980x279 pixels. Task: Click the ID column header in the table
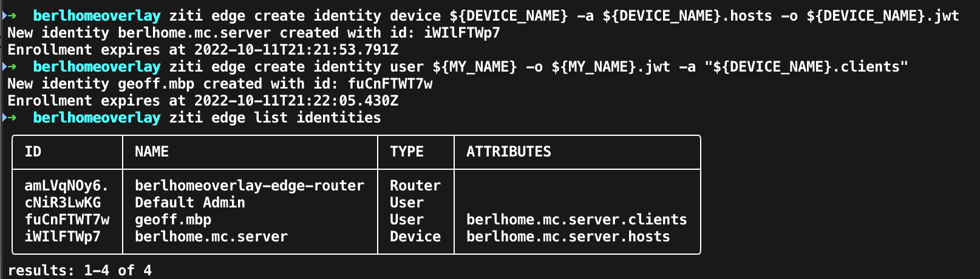pos(33,152)
